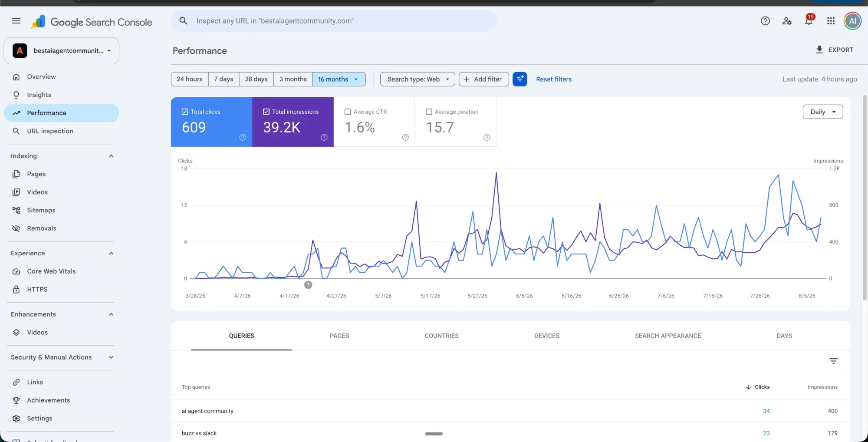Select the 3 months range
The height and width of the screenshot is (442, 868).
pyautogui.click(x=293, y=79)
